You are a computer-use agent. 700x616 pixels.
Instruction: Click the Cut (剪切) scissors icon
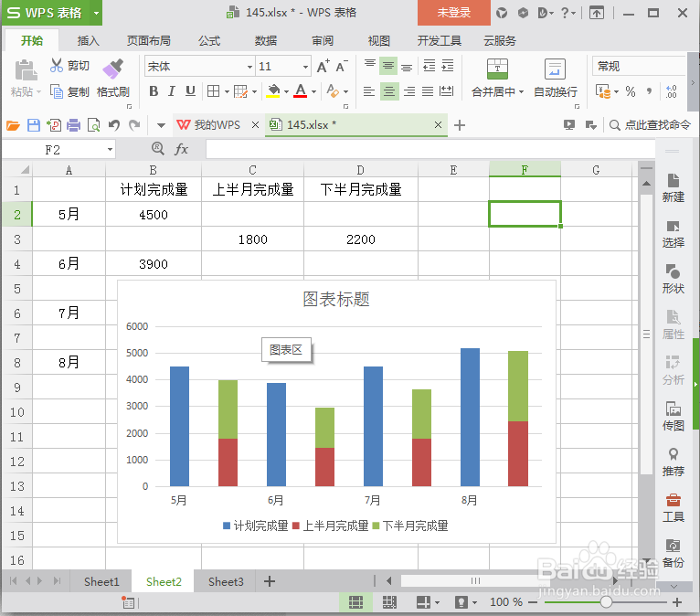click(57, 66)
